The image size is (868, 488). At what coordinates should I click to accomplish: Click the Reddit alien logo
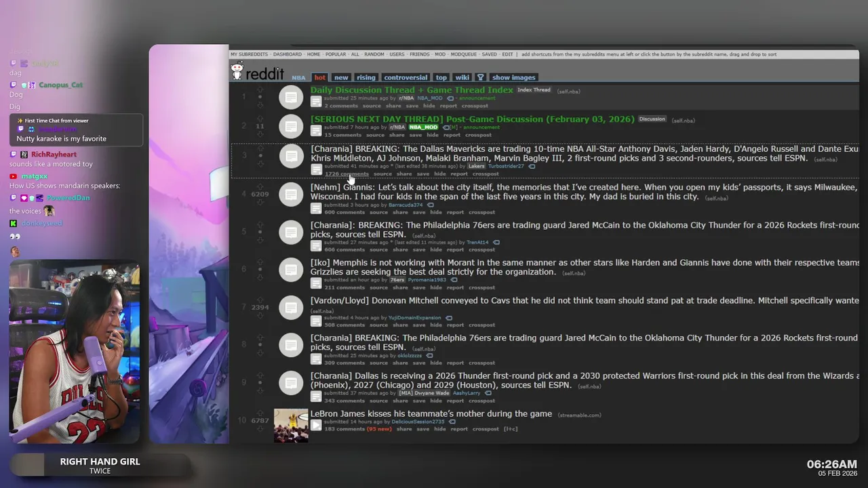click(237, 70)
